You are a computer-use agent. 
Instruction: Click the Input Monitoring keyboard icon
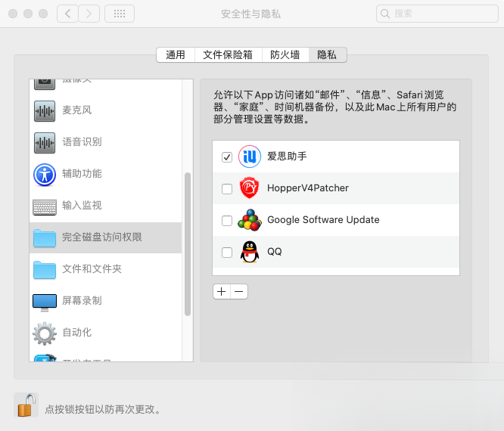tap(45, 207)
